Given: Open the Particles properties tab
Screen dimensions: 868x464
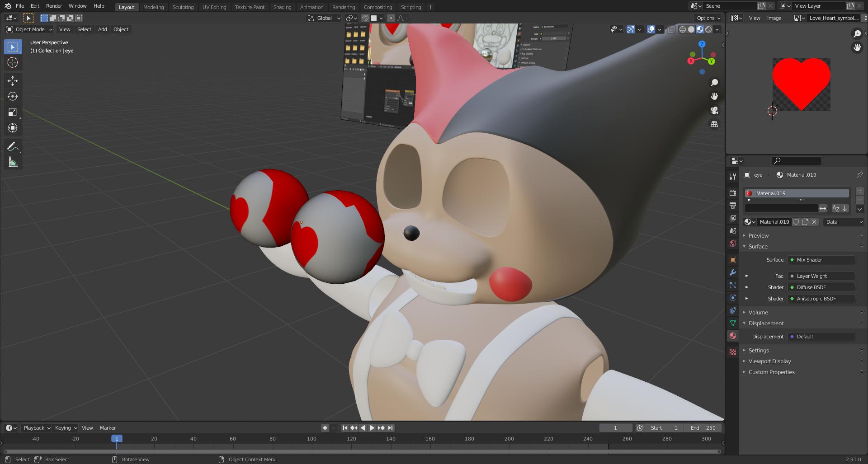Looking at the screenshot, I should (733, 285).
